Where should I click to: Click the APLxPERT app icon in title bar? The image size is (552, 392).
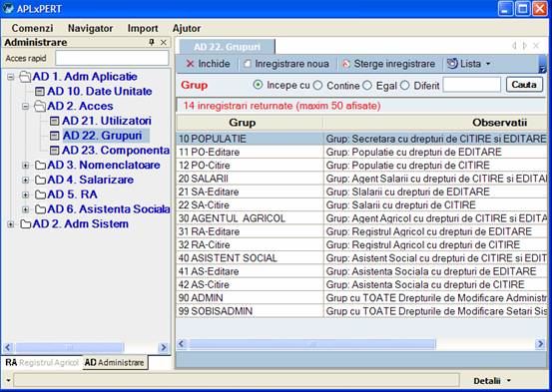coord(8,8)
